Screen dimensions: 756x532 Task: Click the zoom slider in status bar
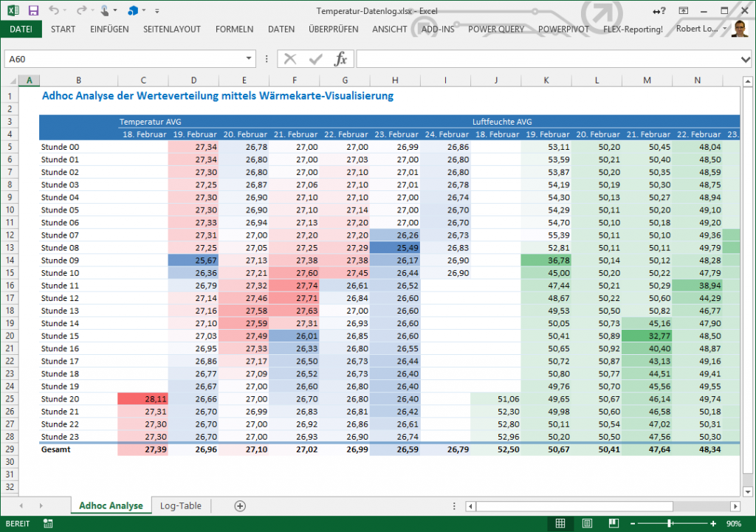(670, 523)
